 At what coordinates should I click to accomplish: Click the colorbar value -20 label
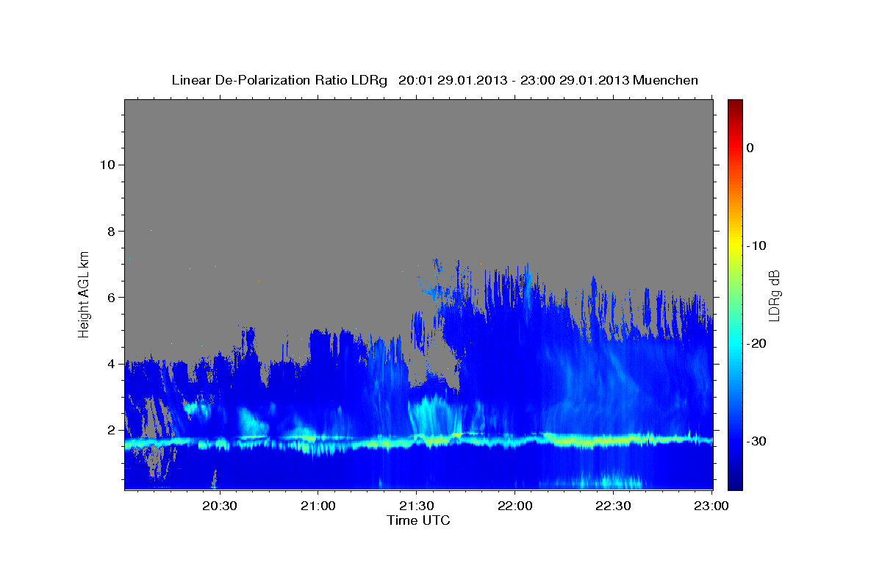coord(755,343)
